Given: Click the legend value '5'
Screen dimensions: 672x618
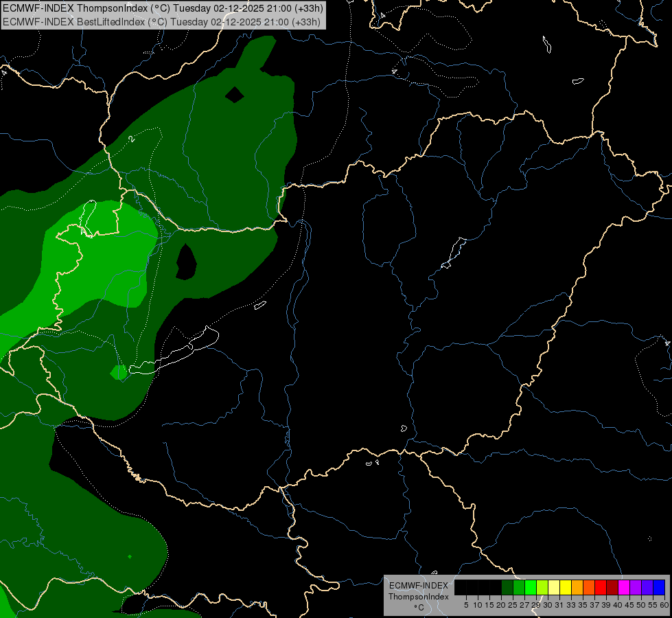Looking at the screenshot, I should click(466, 605).
